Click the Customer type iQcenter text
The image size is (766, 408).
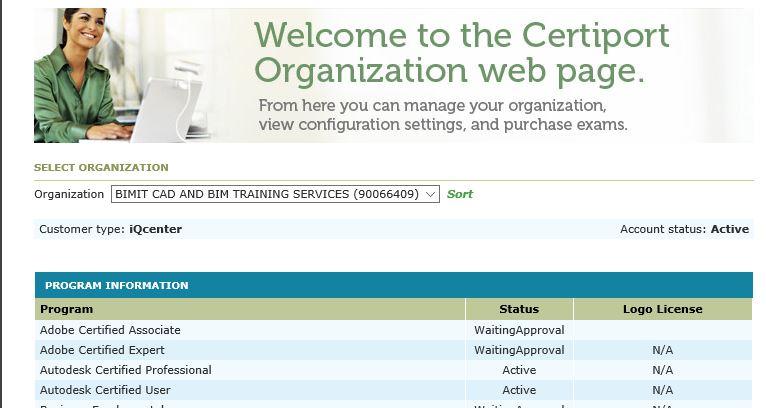click(110, 229)
